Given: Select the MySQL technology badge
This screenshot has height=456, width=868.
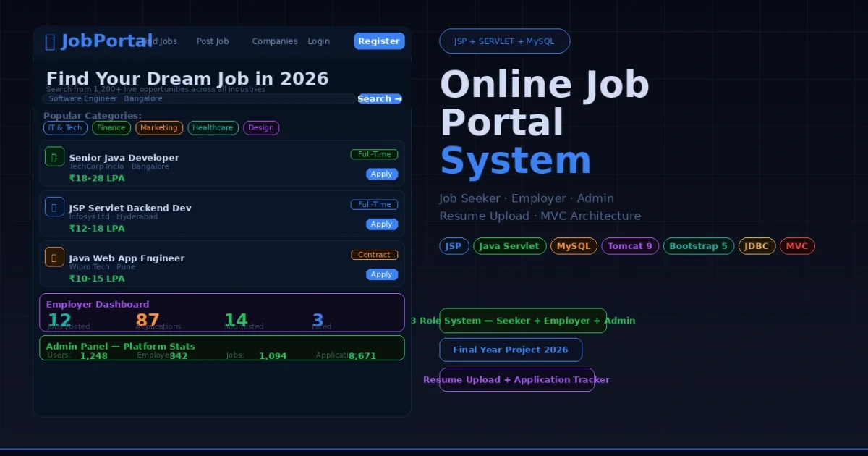Looking at the screenshot, I should pyautogui.click(x=574, y=245).
